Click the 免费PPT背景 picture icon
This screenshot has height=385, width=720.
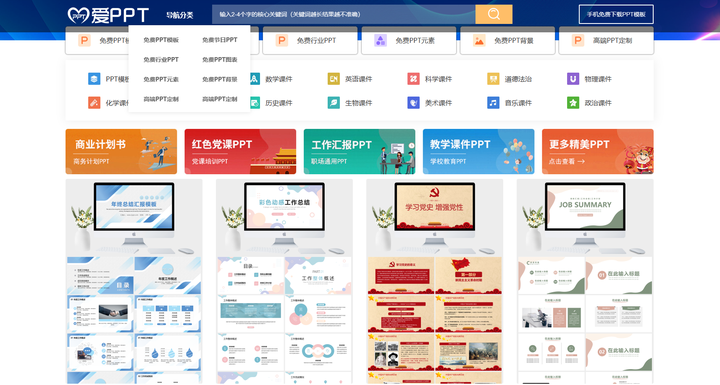pos(479,40)
